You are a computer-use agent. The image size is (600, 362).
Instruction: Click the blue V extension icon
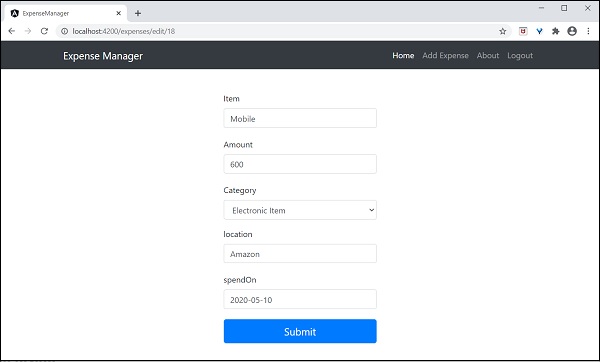pos(540,31)
